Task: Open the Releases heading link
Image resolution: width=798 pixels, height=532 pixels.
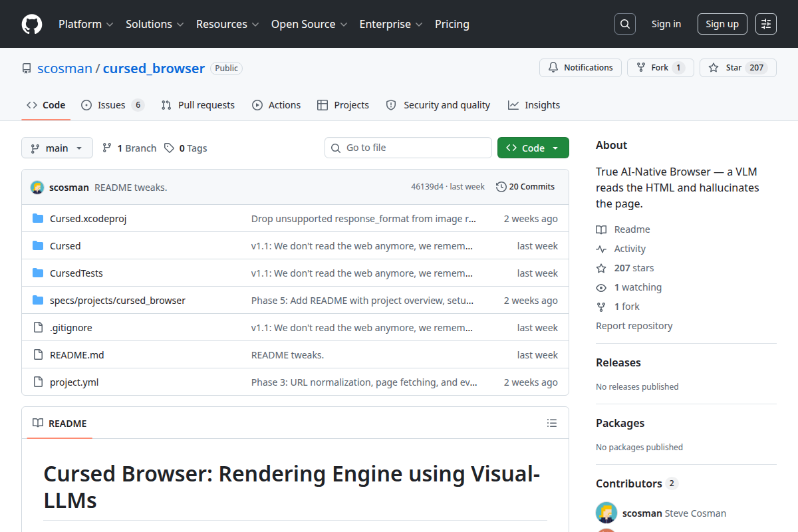Action: (x=618, y=362)
